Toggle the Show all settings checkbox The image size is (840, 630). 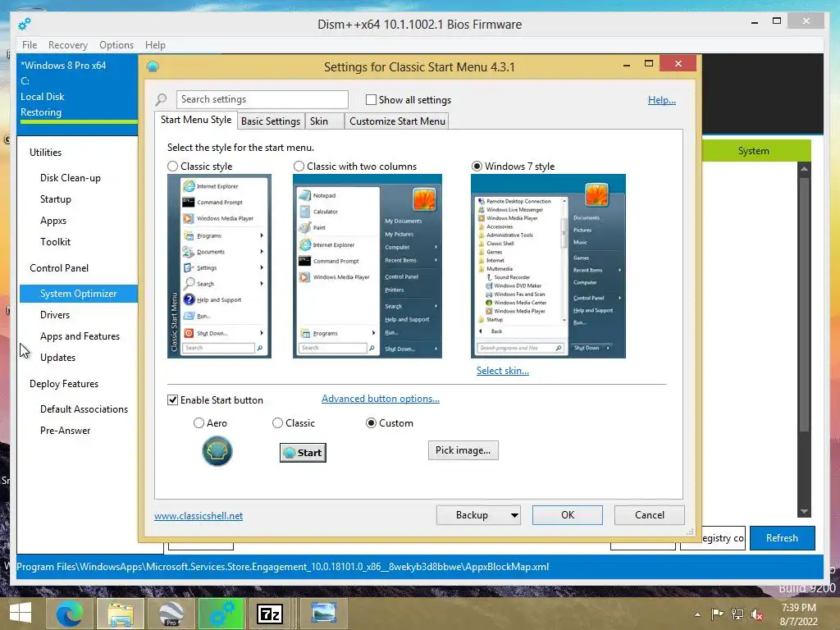[371, 99]
